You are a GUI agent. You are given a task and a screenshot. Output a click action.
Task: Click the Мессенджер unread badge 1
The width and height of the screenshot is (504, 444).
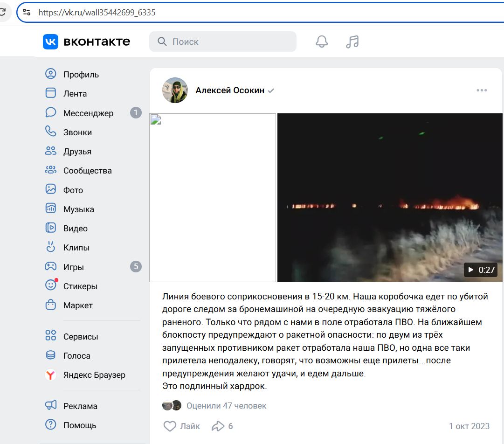coord(136,112)
